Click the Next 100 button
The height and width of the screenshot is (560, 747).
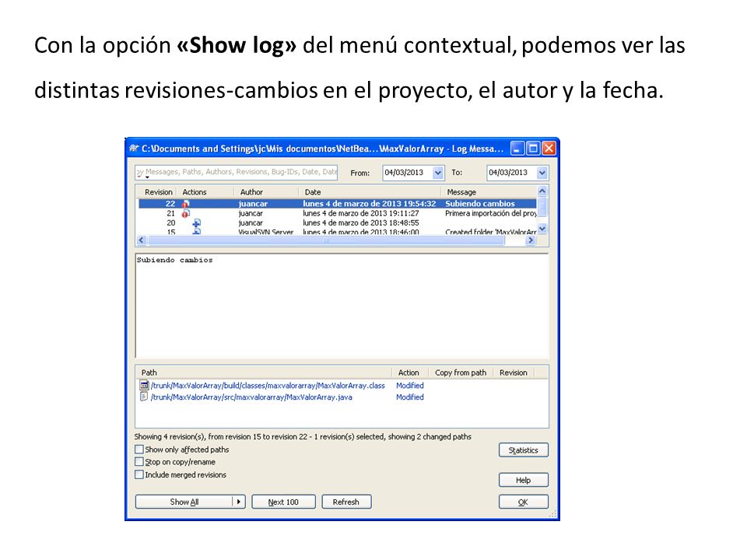tap(283, 502)
